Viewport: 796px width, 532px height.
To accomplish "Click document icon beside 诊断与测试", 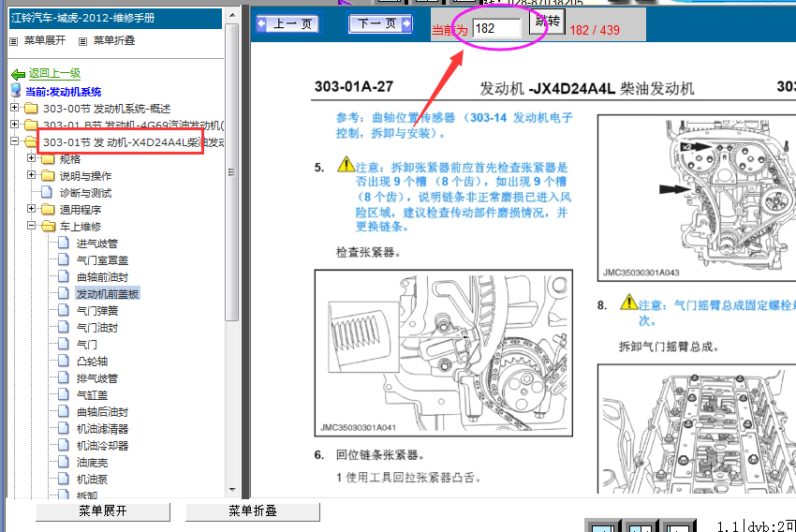I will pos(47,192).
